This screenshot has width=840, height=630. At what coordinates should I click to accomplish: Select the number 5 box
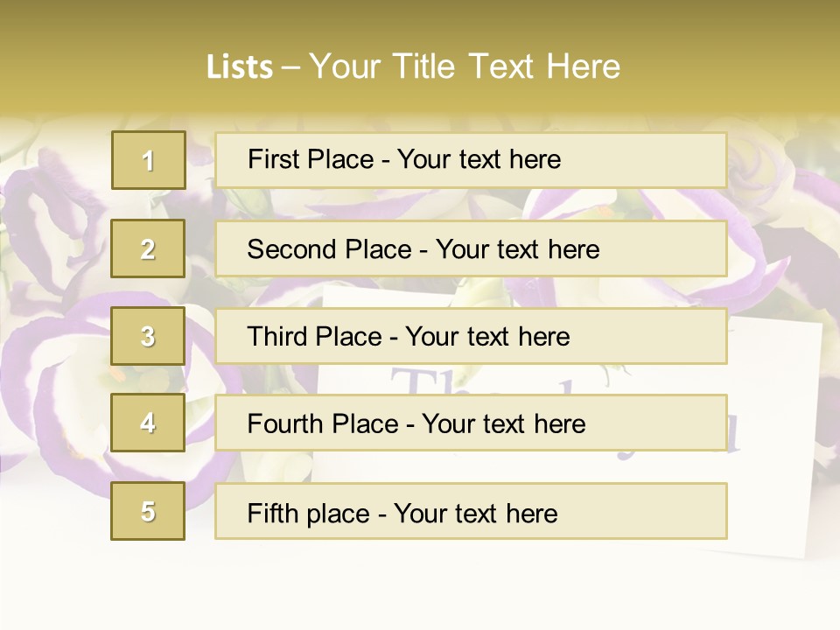click(x=148, y=511)
